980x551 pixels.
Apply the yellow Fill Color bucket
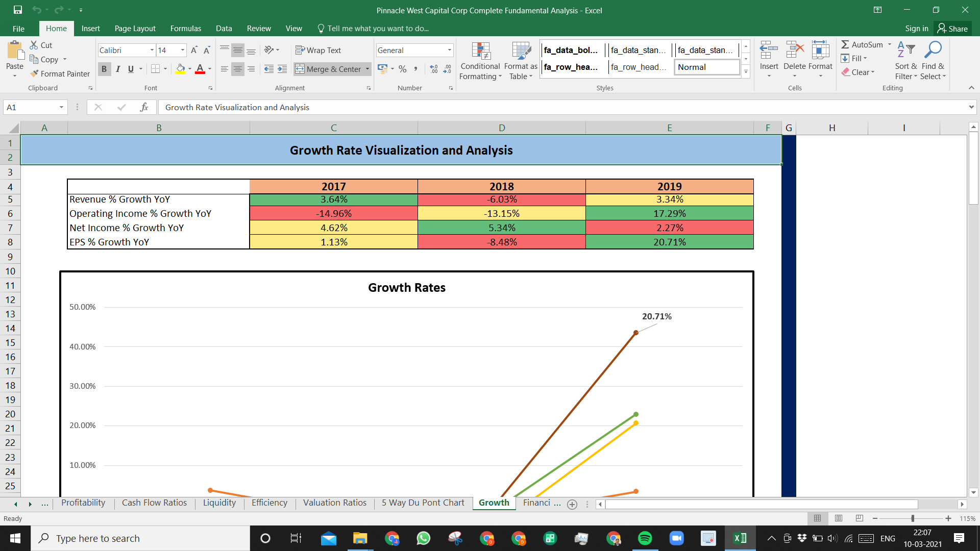click(x=180, y=68)
